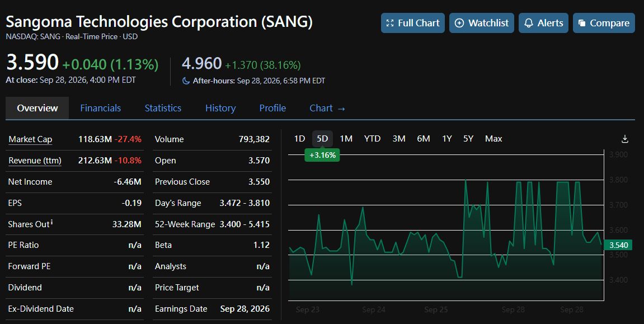
Task: Select the YTD chart range
Action: click(373, 139)
